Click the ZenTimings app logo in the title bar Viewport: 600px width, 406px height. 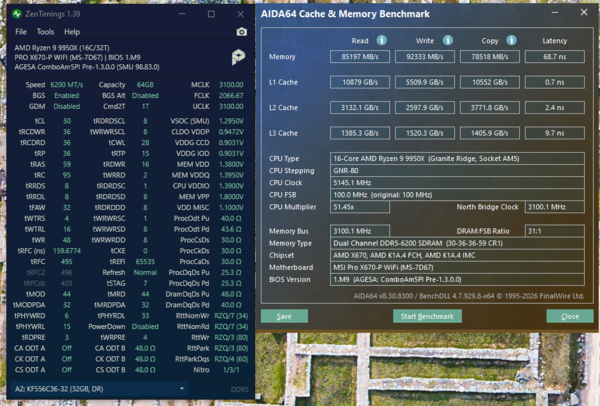pyautogui.click(x=16, y=14)
